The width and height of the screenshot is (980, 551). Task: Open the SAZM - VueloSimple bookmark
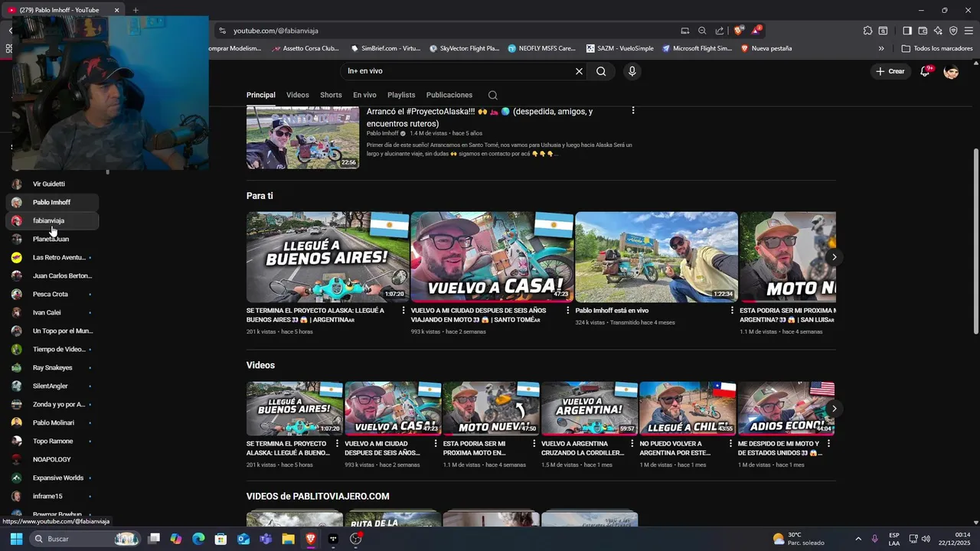pos(620,48)
